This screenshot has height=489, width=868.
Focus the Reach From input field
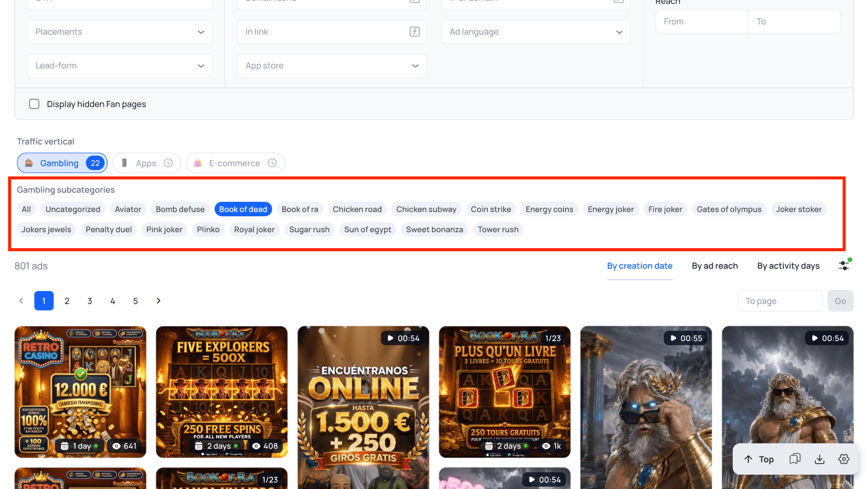702,22
